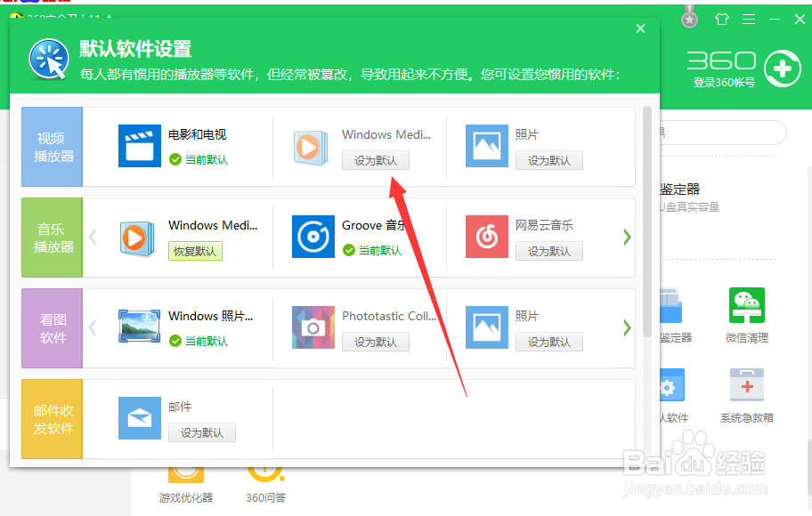Viewport: 812px width, 516px height.
Task: Click the default software settings cursor icon
Action: click(x=49, y=59)
